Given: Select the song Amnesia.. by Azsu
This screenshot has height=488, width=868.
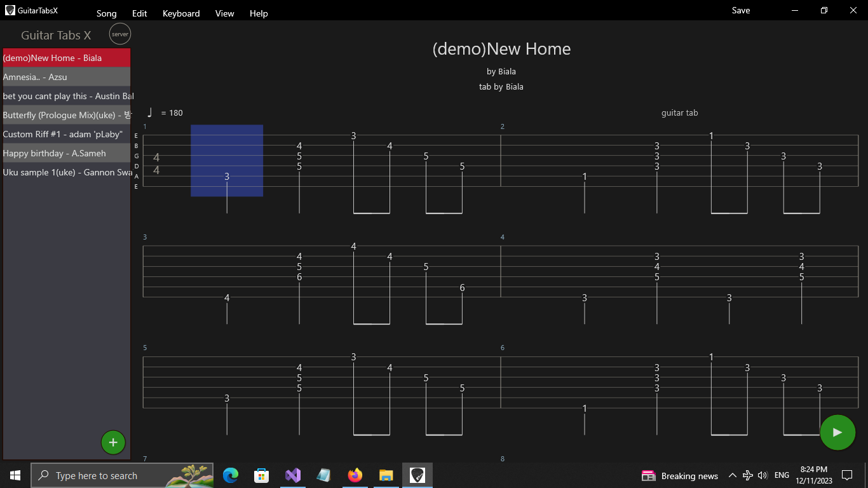Looking at the screenshot, I should click(x=64, y=77).
